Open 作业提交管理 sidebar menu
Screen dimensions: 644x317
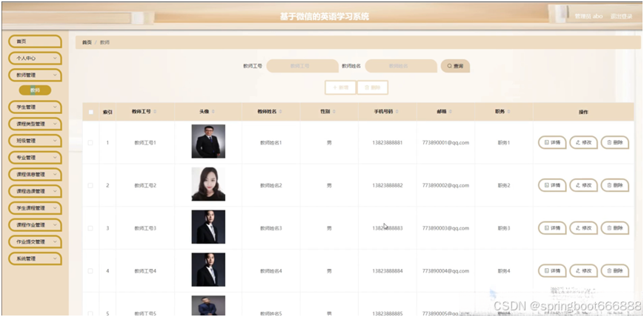(x=35, y=242)
